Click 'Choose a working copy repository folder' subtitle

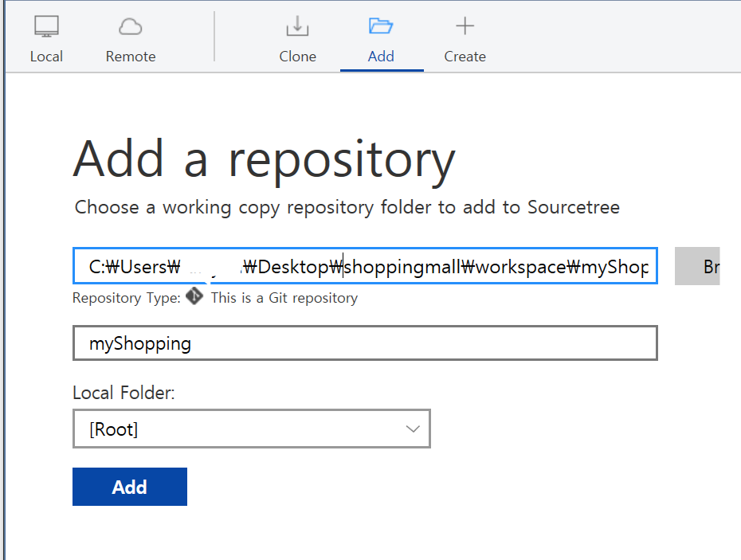click(x=347, y=207)
